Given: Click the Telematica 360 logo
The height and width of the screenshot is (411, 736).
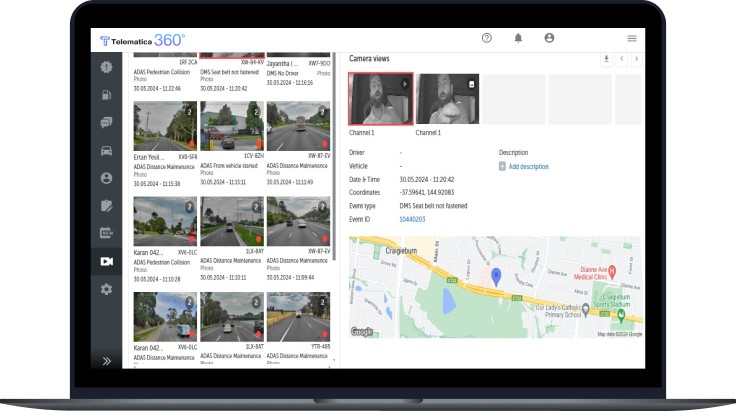Looking at the screenshot, I should coord(143,40).
